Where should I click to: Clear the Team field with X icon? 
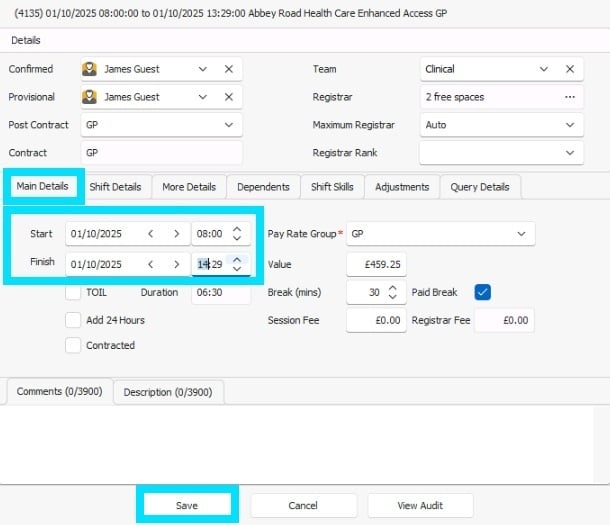569,69
